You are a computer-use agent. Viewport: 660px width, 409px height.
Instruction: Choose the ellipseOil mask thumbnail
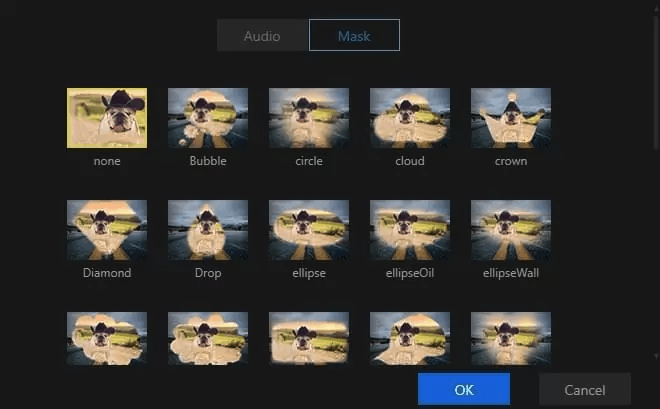(410, 230)
